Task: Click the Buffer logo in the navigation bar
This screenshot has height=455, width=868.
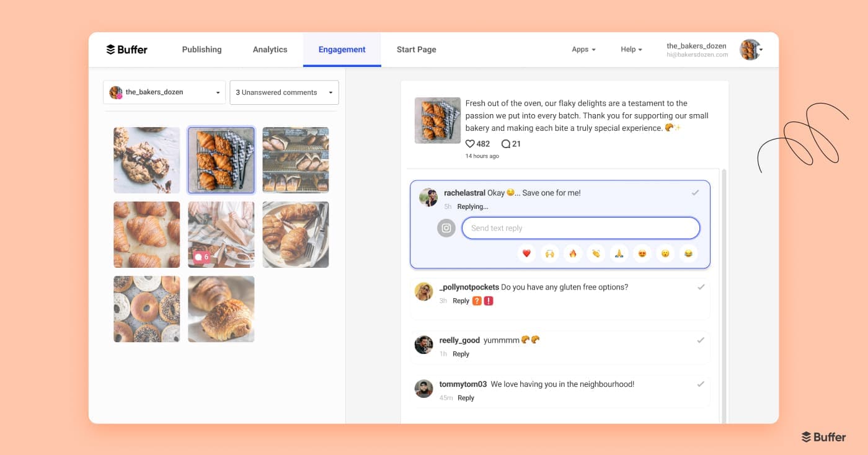Action: pyautogui.click(x=126, y=49)
